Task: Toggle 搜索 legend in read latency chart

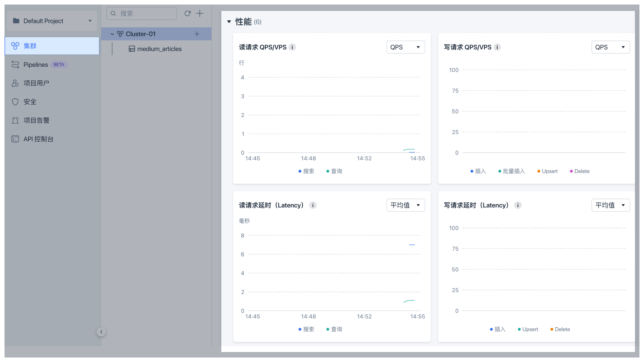Action: (306, 329)
